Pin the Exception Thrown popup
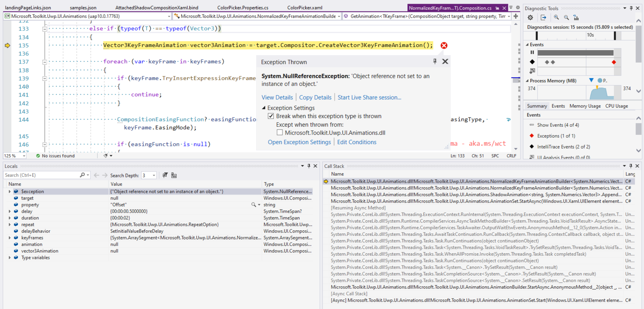The image size is (644, 309). coord(435,61)
